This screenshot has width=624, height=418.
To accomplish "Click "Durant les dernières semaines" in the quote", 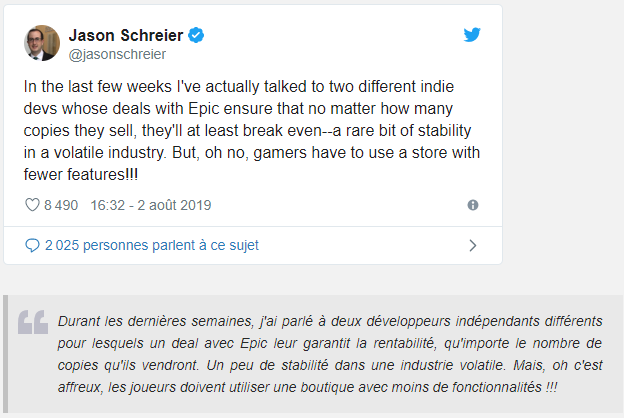I will pyautogui.click(x=142, y=321).
